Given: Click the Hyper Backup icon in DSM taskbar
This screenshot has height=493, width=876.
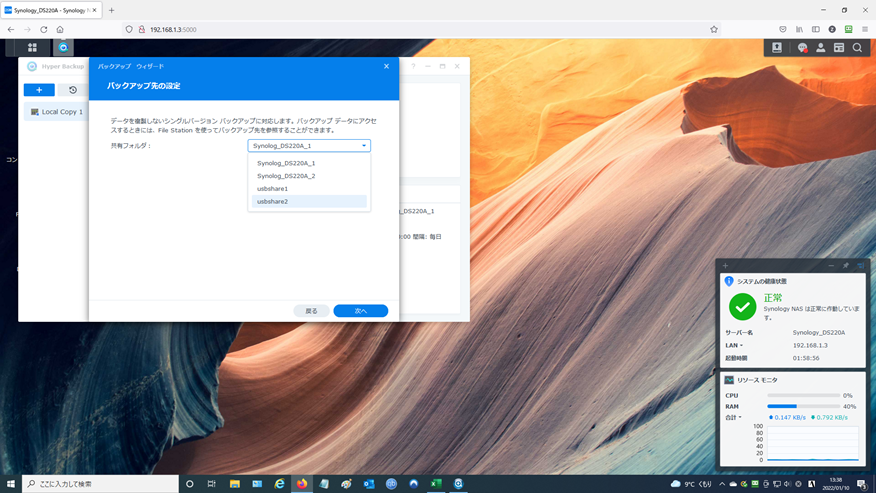Looking at the screenshot, I should (x=63, y=48).
